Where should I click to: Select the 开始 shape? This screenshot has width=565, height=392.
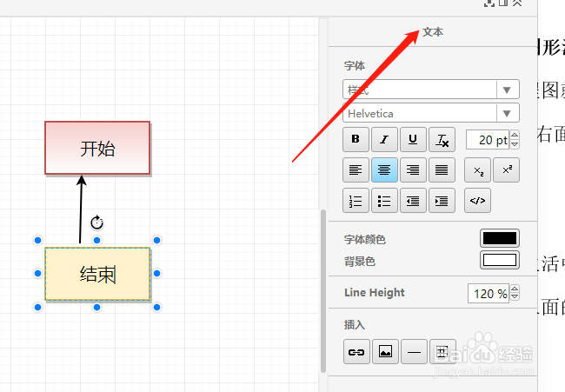coord(97,148)
